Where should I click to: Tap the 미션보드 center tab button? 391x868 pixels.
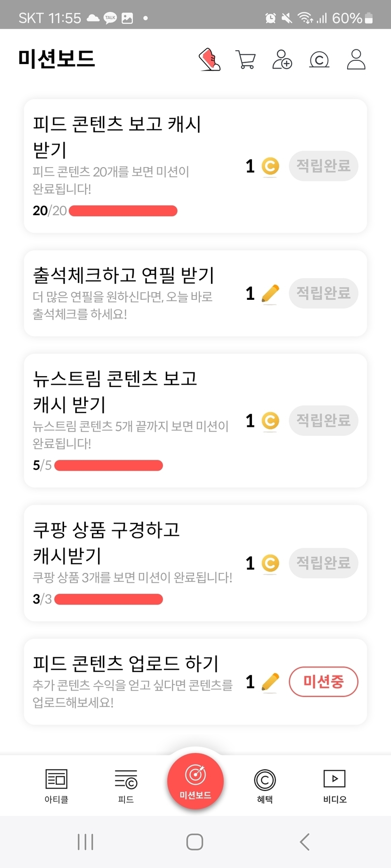(195, 781)
